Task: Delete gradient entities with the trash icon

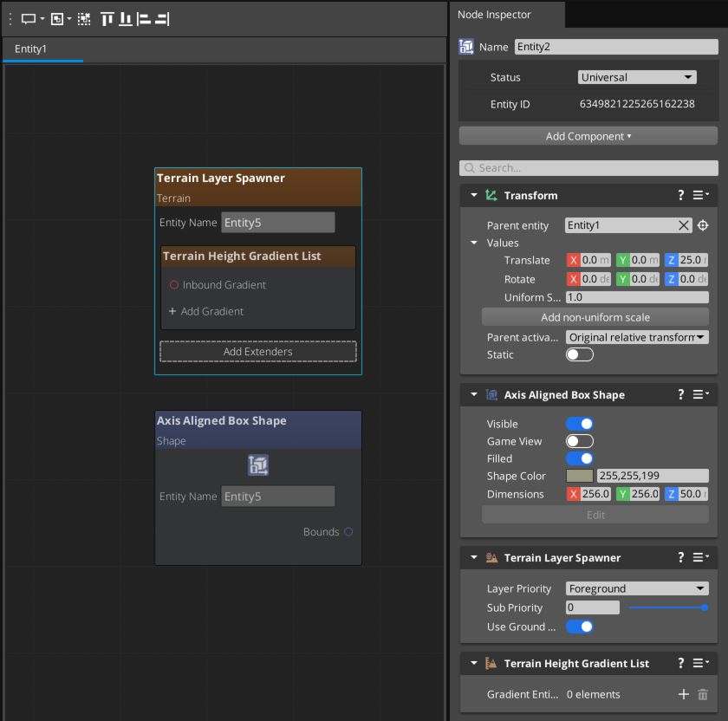Action: click(703, 694)
